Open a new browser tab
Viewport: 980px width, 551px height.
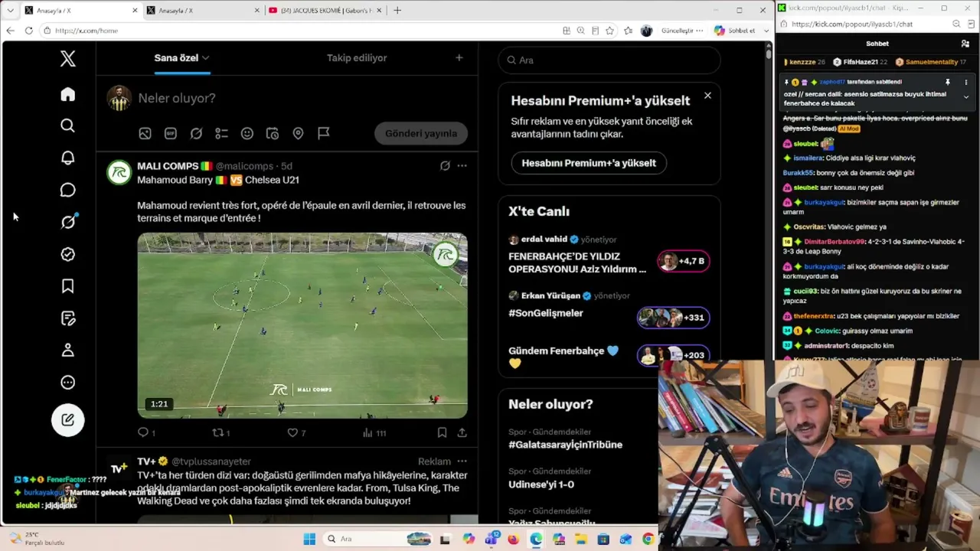pyautogui.click(x=397, y=11)
